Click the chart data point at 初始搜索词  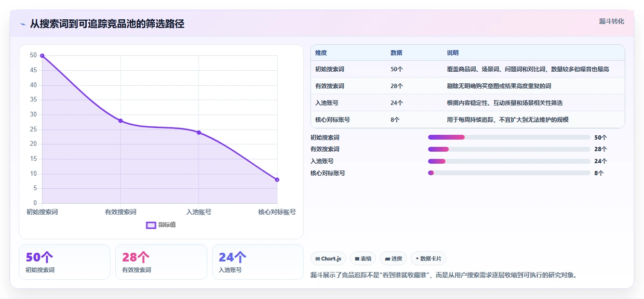point(42,56)
